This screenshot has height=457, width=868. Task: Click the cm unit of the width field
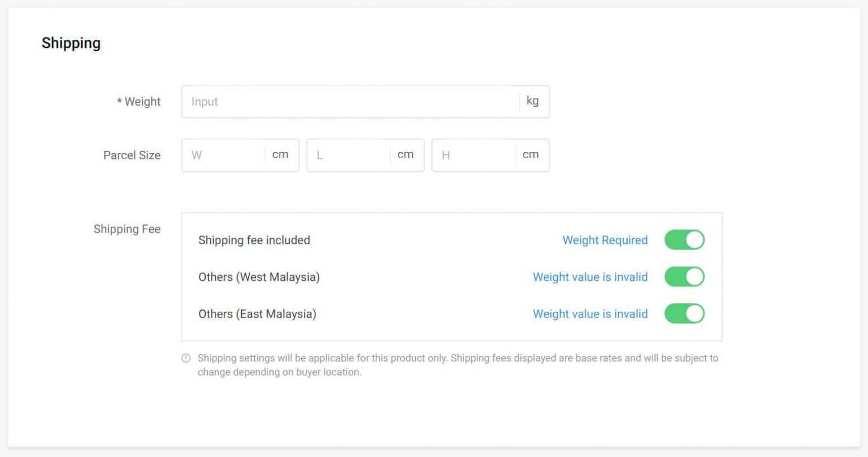coord(280,155)
